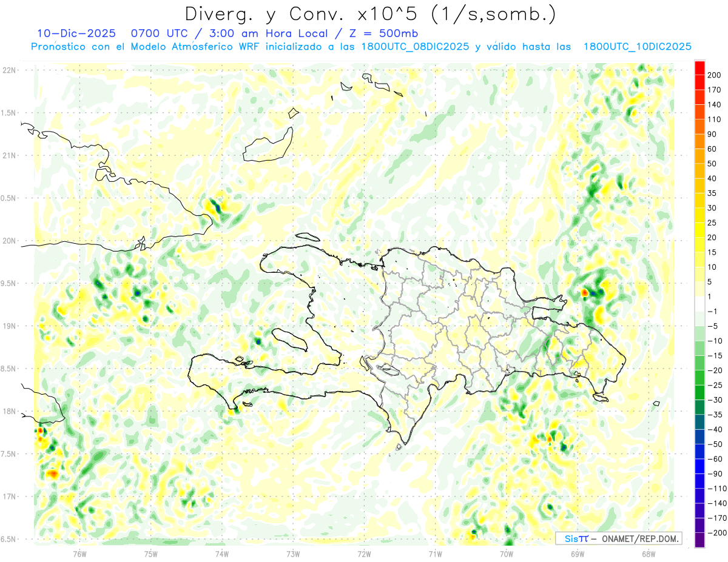Click the '73W' longitude label
Viewport: 728px width, 562px height.
click(x=292, y=554)
